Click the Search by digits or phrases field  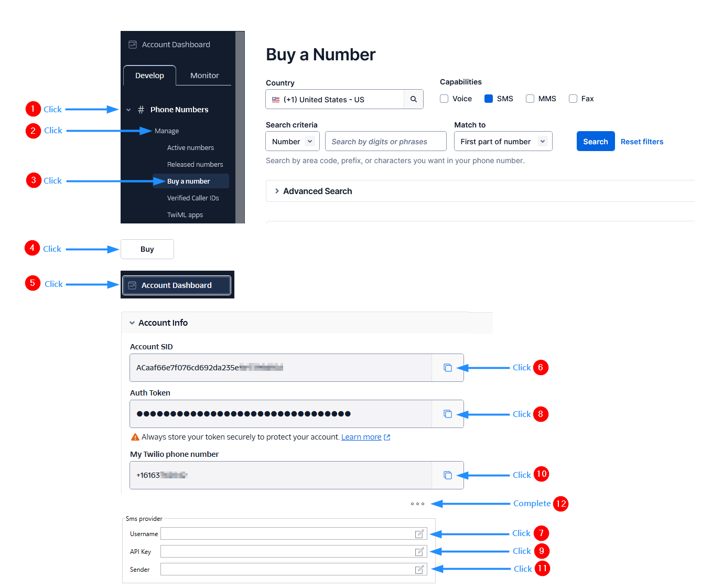click(385, 142)
